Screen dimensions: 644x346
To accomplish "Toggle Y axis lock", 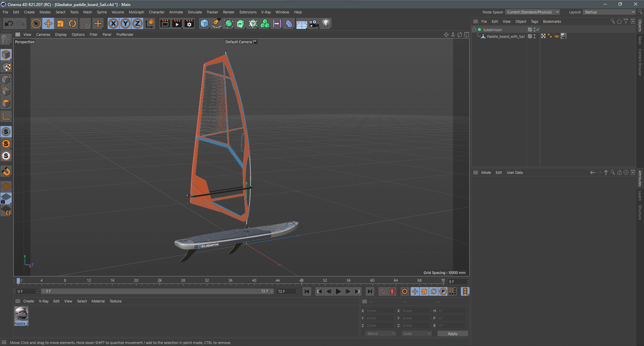I will click(x=125, y=23).
